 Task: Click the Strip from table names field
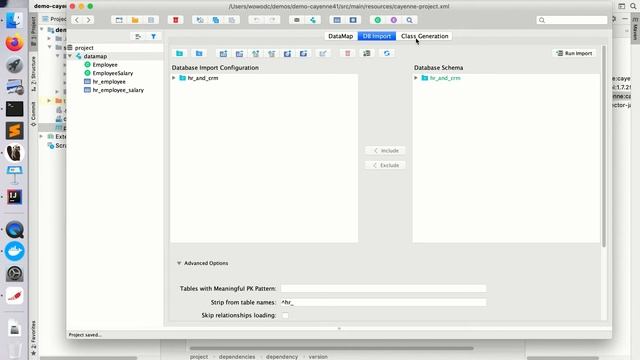(383, 302)
